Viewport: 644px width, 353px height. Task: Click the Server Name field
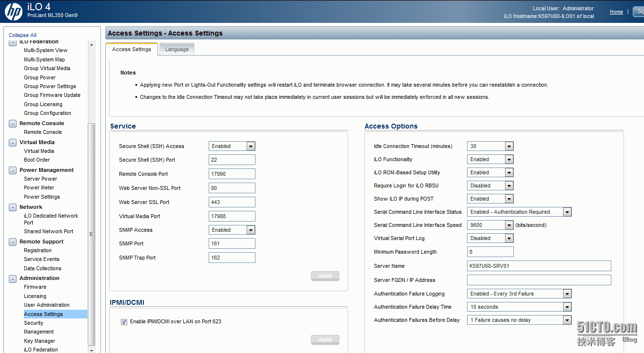pos(539,266)
